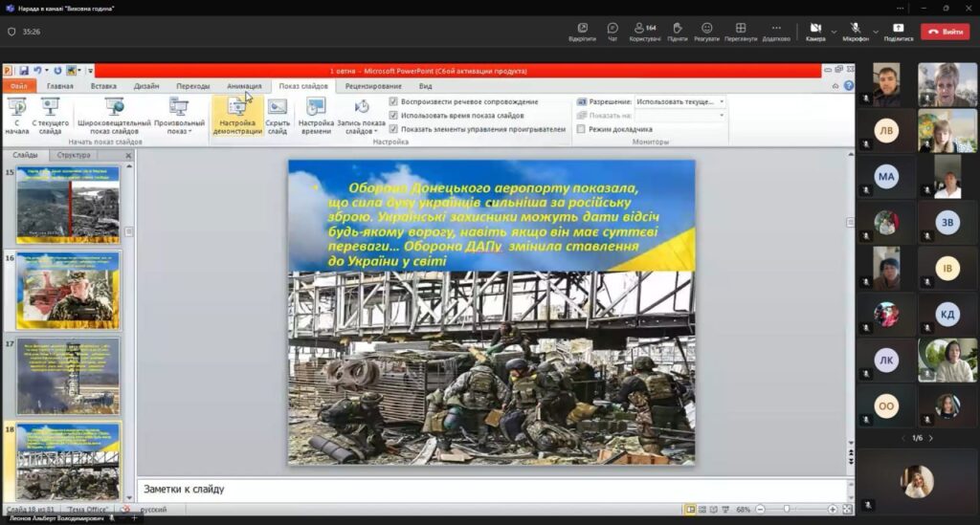Select slide 16 thumbnail
The width and height of the screenshot is (980, 525).
(x=68, y=292)
